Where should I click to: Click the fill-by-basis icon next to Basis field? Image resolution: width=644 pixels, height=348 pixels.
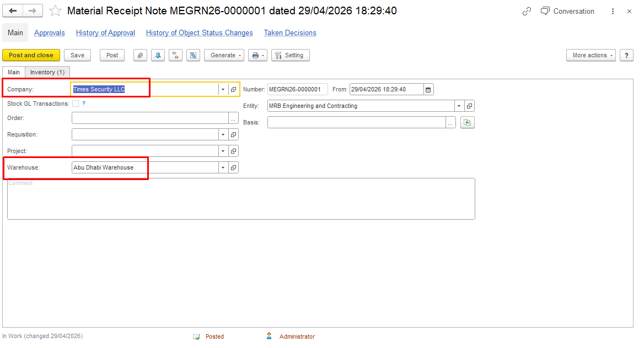[468, 122]
